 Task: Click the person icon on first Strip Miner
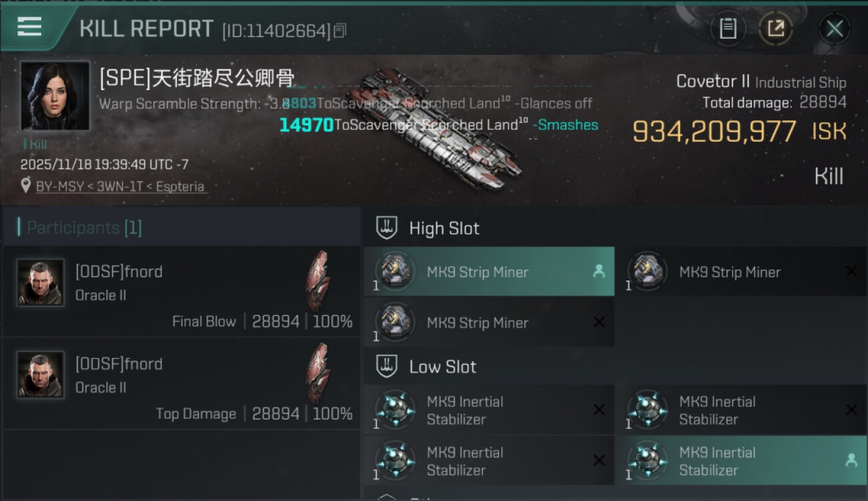pos(598,271)
